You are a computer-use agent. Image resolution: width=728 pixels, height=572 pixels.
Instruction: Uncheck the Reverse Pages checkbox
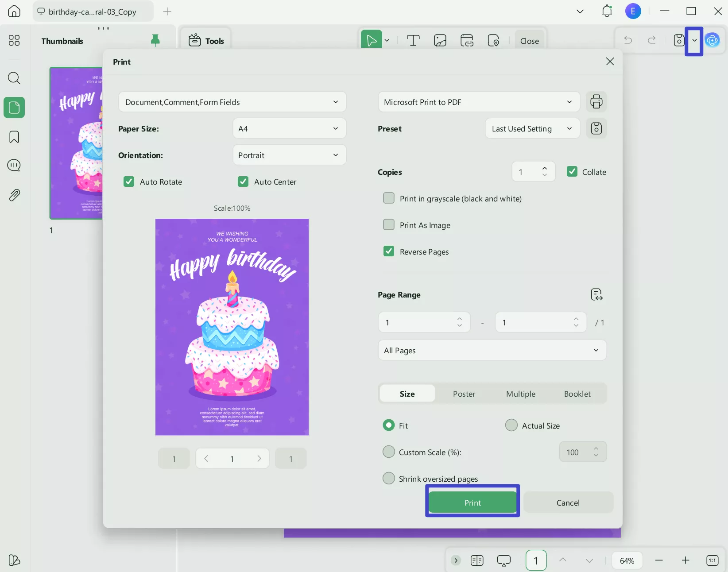[389, 251]
